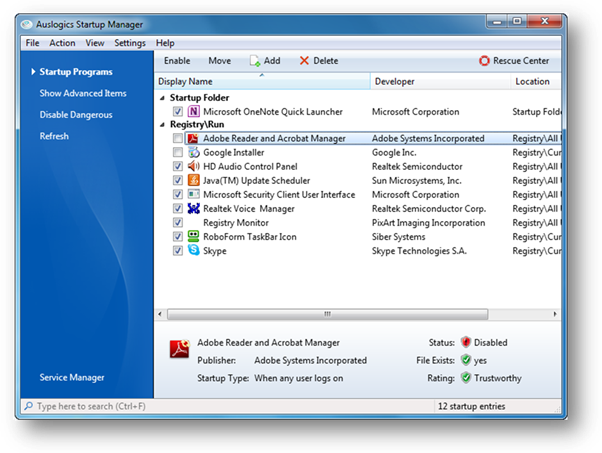Click the HD Audio Control Panel speaker icon
This screenshot has height=453, width=602.
pos(194,166)
